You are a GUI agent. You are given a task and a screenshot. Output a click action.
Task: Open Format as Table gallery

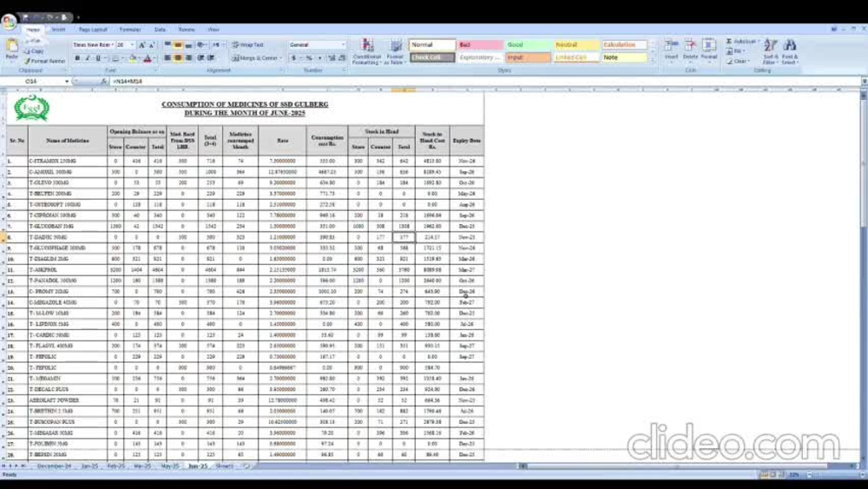pyautogui.click(x=395, y=52)
